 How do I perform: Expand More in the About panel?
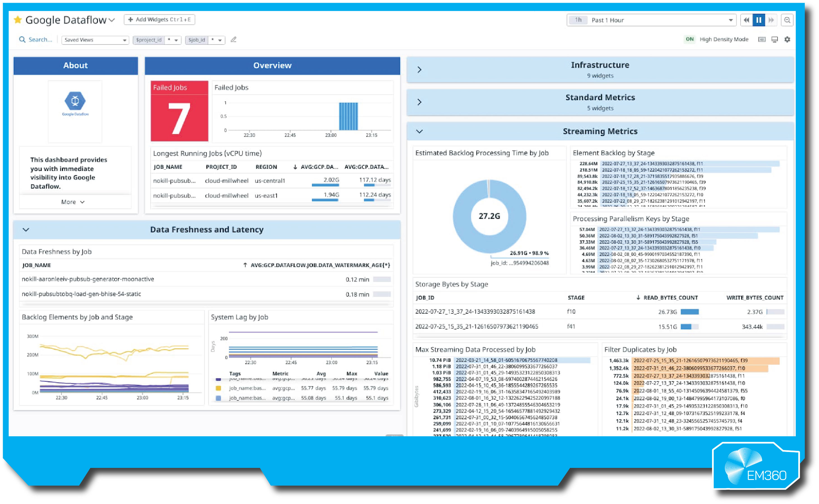point(73,202)
